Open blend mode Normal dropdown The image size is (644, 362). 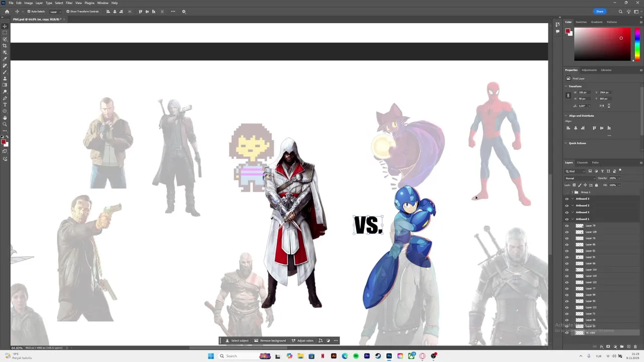580,178
